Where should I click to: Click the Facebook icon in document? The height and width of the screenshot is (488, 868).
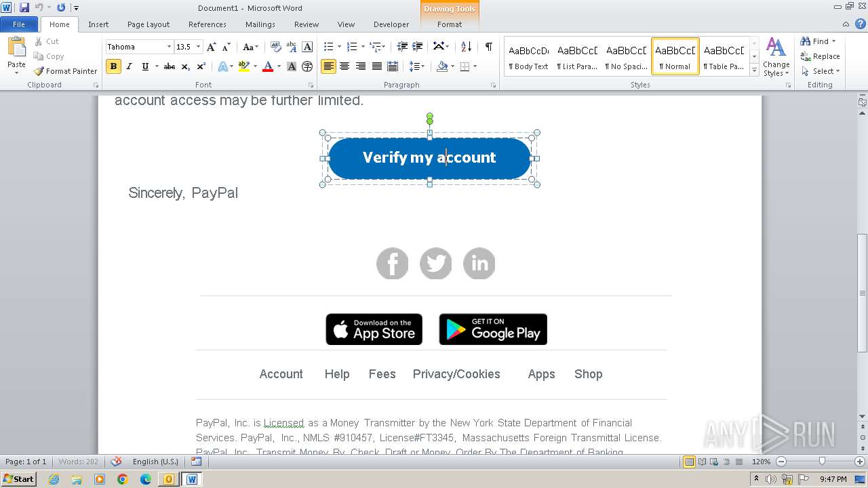(x=393, y=264)
